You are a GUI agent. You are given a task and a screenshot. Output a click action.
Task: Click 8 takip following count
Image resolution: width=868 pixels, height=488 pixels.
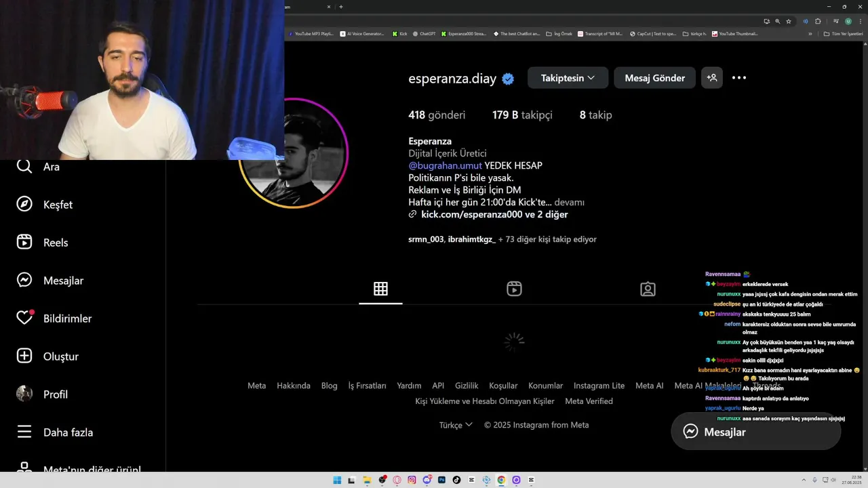(x=595, y=115)
